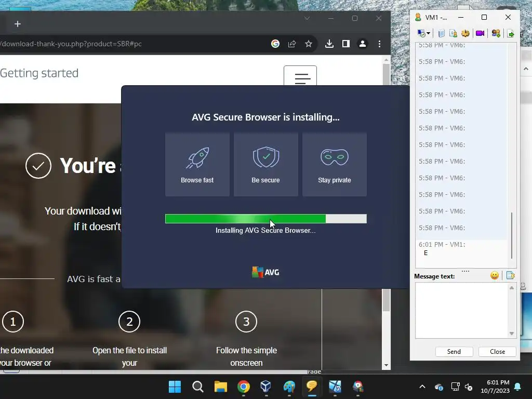Click inside the Message text input box

tap(461, 310)
